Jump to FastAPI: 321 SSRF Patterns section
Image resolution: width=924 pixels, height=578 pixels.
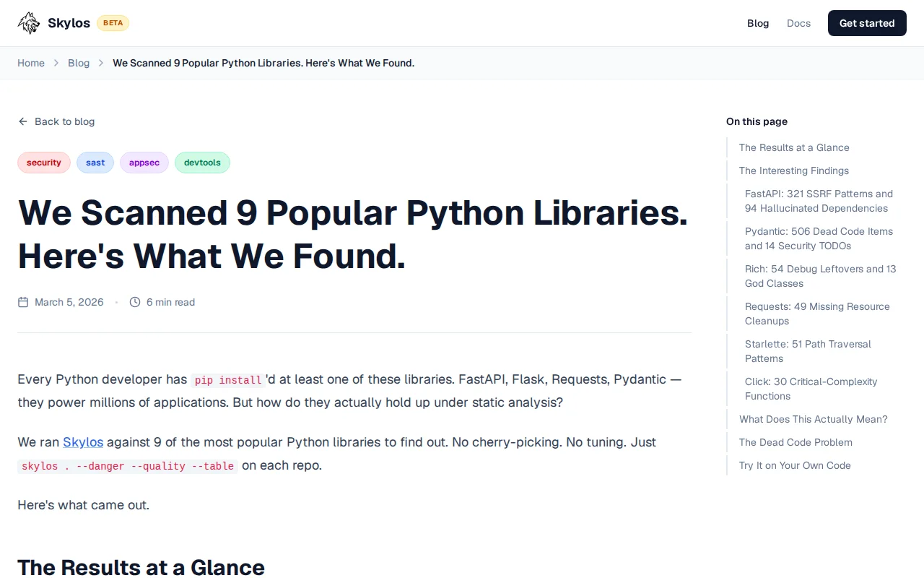(819, 201)
